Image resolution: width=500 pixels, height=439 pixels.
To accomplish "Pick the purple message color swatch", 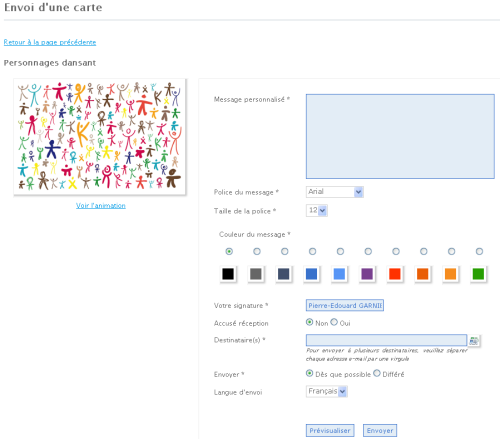I will coord(367,274).
